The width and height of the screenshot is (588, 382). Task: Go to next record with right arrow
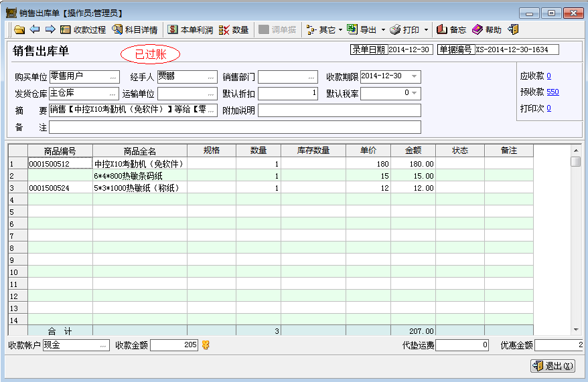[x=49, y=29]
